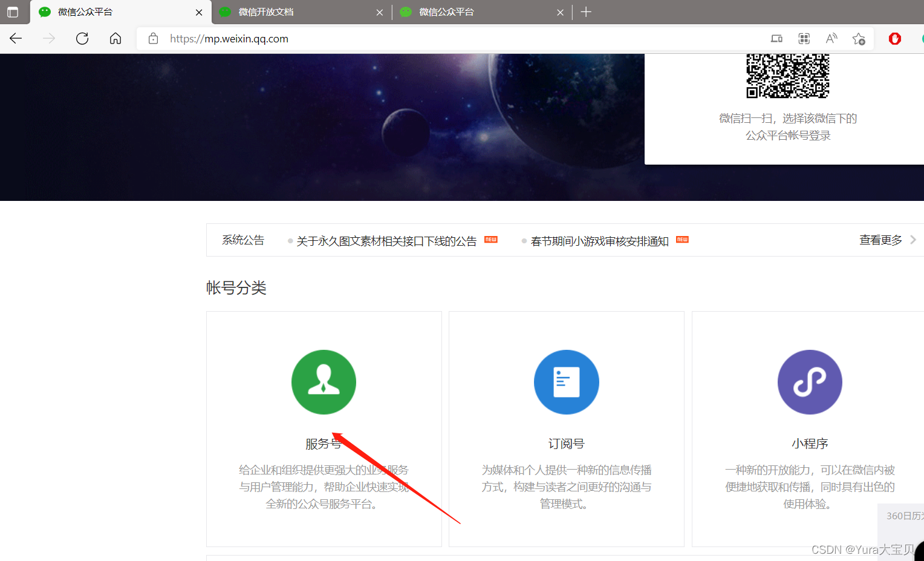The width and height of the screenshot is (924, 561).
Task: Open the 服务号 title link
Action: [x=324, y=444]
